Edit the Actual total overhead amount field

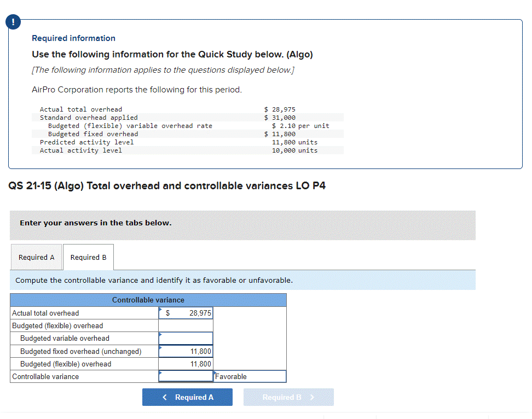[x=186, y=313]
